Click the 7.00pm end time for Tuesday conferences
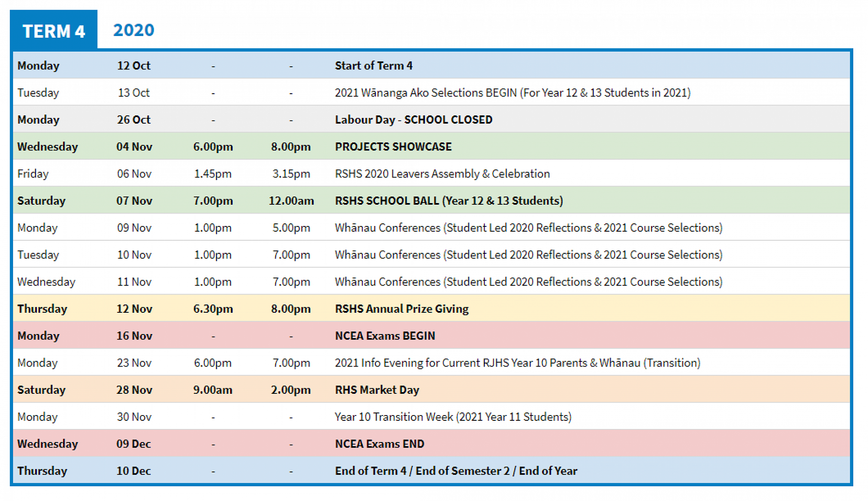This screenshot has width=868, height=501. [x=291, y=255]
